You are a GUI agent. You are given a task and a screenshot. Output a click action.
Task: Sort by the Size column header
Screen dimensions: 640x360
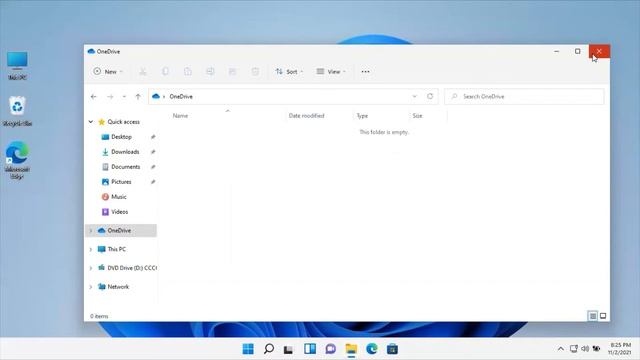(417, 116)
